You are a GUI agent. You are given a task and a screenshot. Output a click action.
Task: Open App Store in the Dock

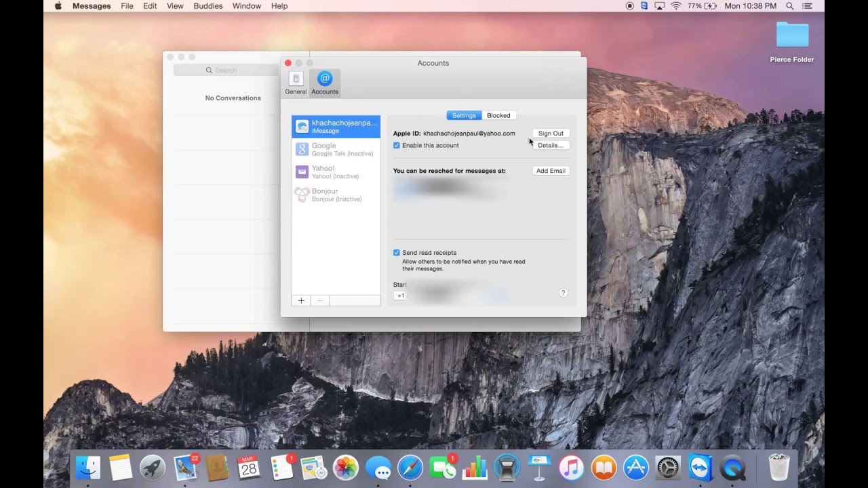pyautogui.click(x=636, y=468)
